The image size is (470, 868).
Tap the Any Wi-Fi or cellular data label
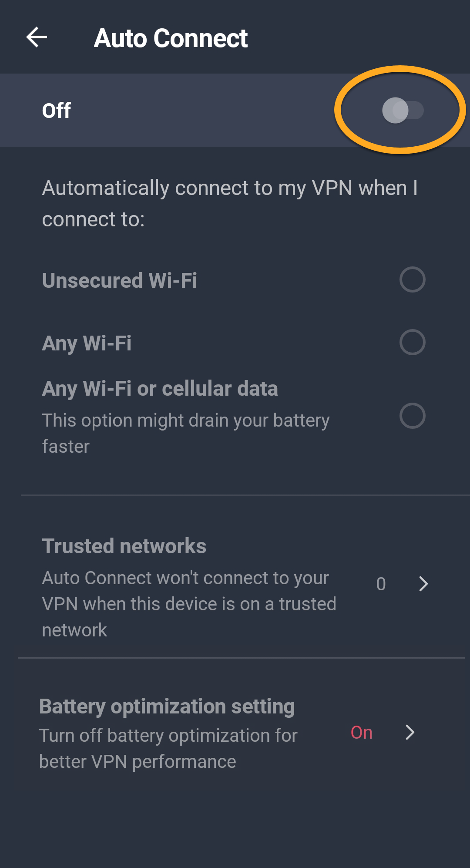click(160, 388)
